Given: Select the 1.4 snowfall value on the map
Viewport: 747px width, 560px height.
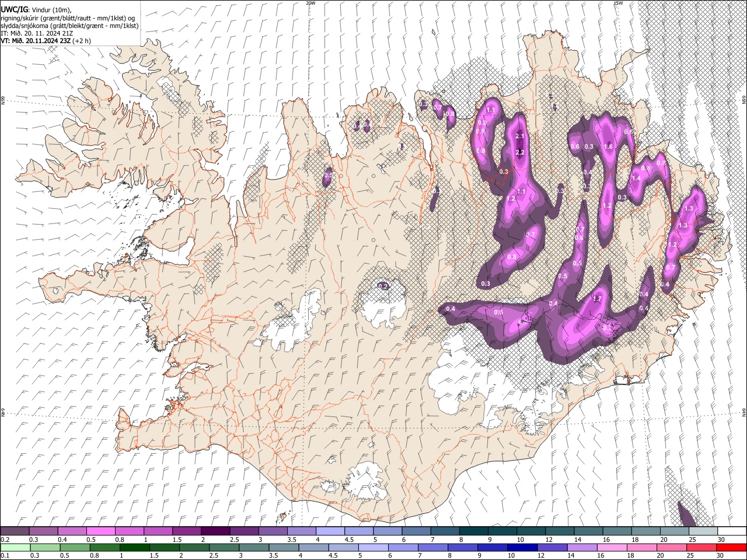Looking at the screenshot, I should (636, 178).
